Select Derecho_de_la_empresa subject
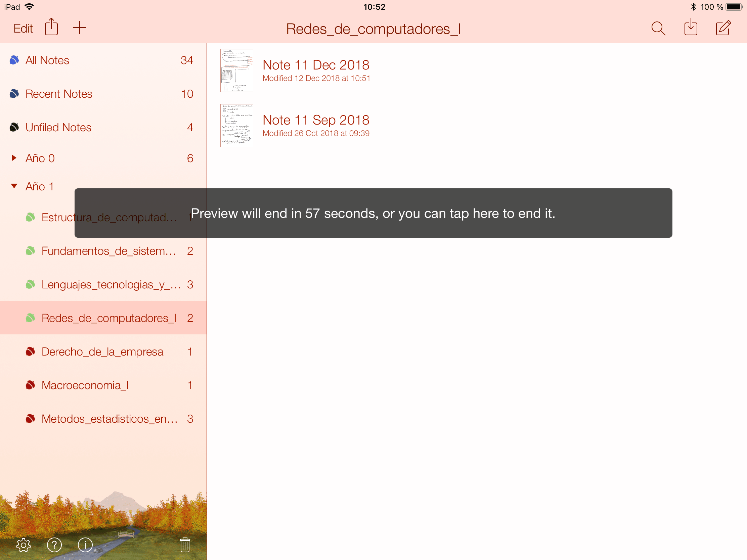 (x=102, y=352)
